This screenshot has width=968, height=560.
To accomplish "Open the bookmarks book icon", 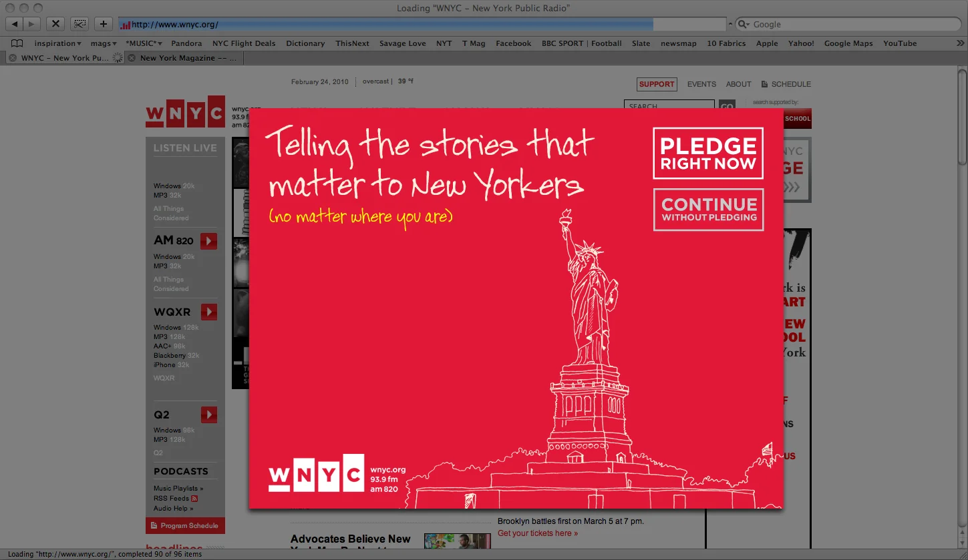I will (17, 43).
